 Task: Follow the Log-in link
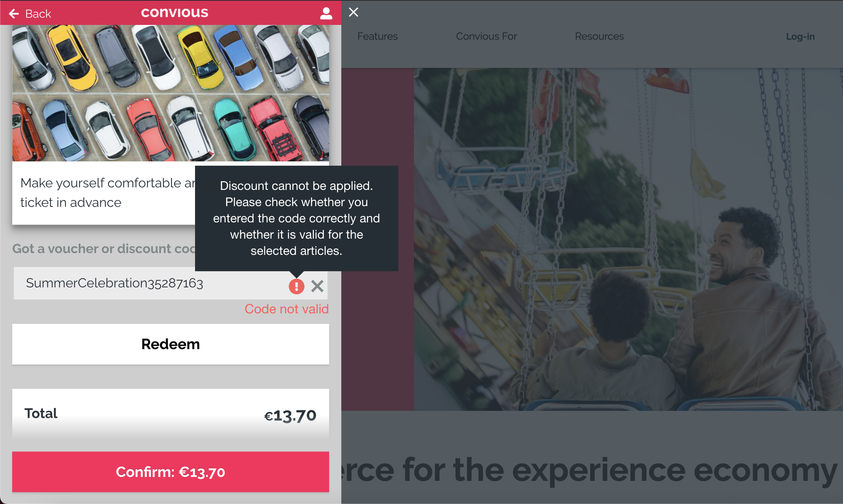point(800,36)
